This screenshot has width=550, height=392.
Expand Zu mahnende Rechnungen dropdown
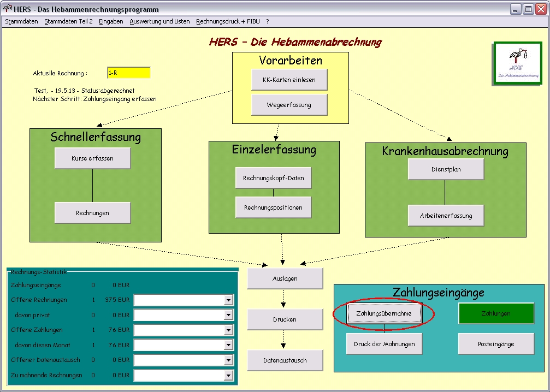click(228, 375)
